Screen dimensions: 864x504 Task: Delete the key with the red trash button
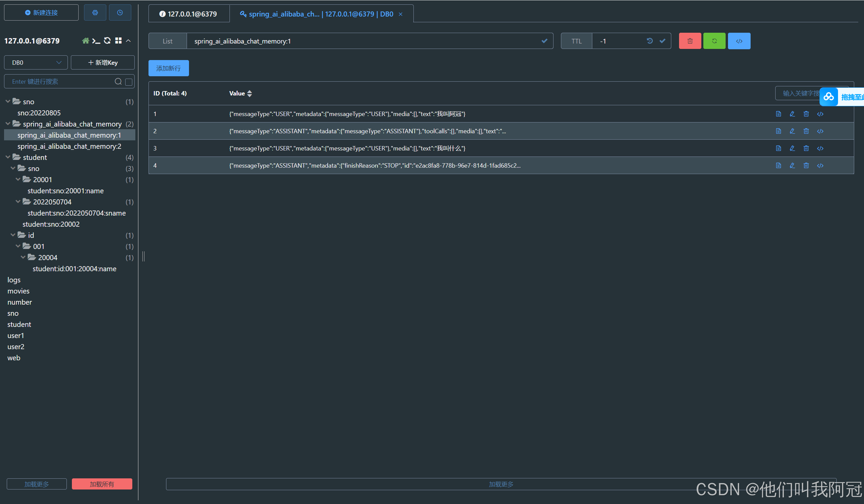[690, 41]
